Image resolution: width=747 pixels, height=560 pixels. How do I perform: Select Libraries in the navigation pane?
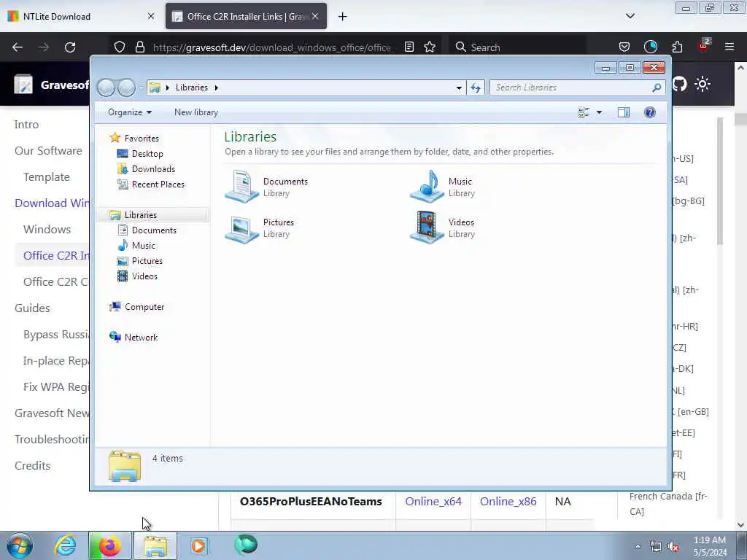tap(133, 215)
